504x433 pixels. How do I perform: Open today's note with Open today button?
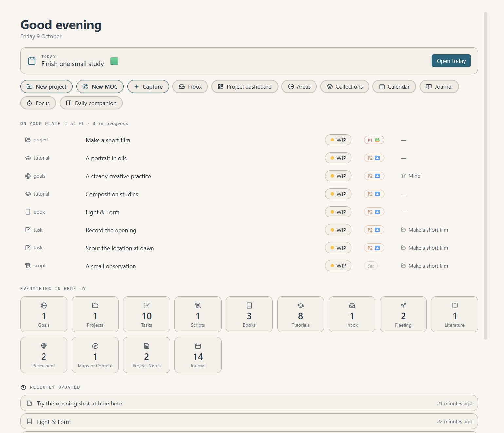(x=451, y=61)
